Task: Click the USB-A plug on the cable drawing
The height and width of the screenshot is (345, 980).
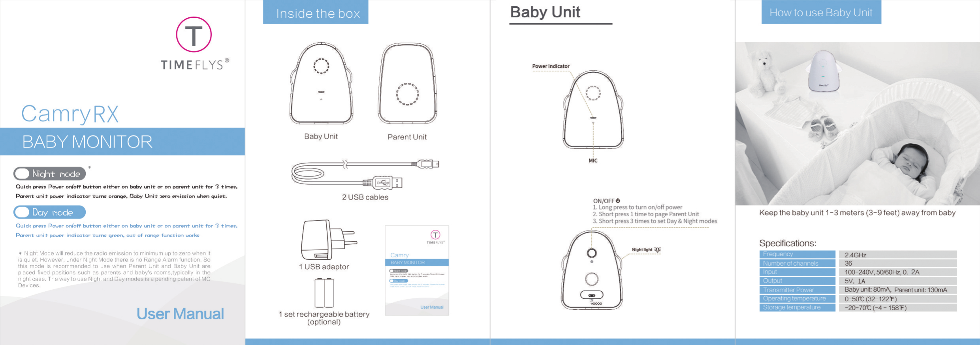Action: (387, 183)
